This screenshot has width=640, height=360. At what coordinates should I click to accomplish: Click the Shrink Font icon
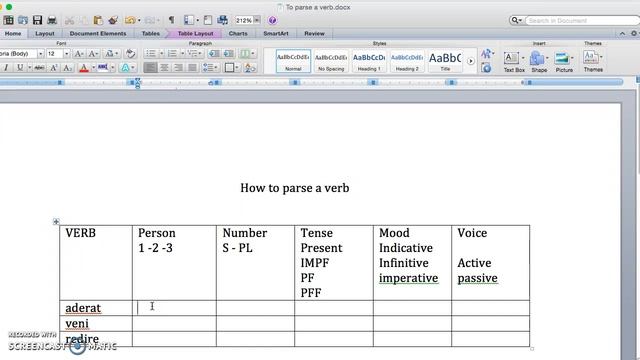93,53
